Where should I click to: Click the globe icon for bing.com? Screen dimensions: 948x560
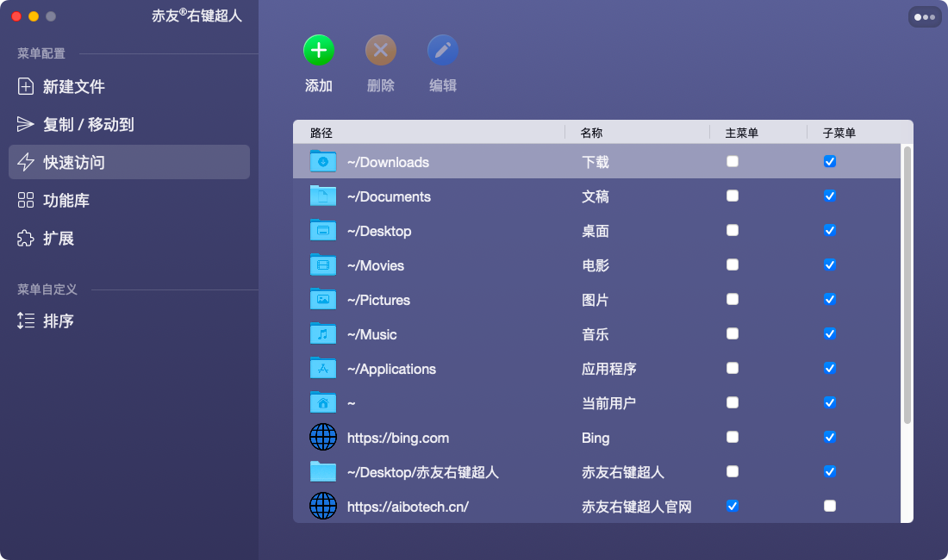tap(323, 437)
